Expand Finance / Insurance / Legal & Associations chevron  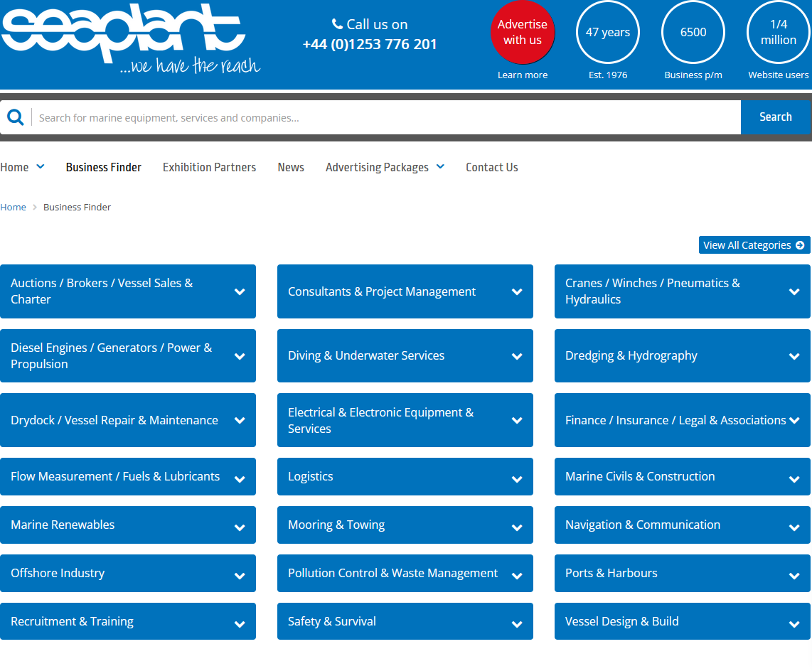click(x=794, y=420)
